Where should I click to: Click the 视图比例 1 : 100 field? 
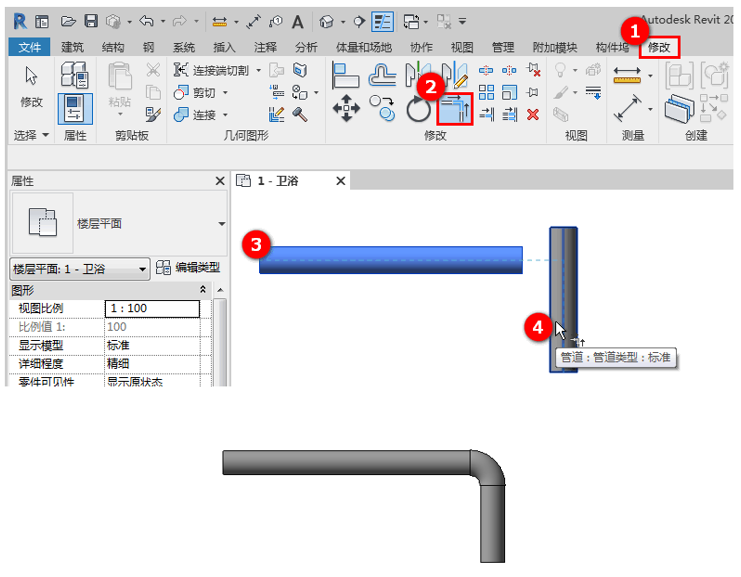click(x=152, y=308)
